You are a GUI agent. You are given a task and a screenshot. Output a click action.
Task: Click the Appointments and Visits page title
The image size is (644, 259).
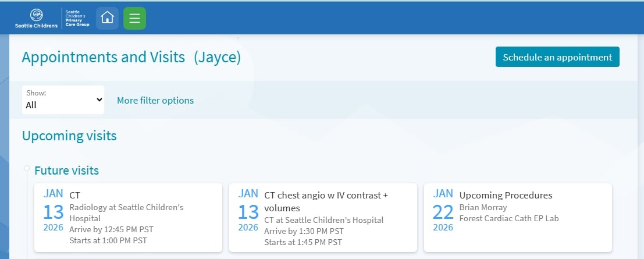(x=103, y=57)
